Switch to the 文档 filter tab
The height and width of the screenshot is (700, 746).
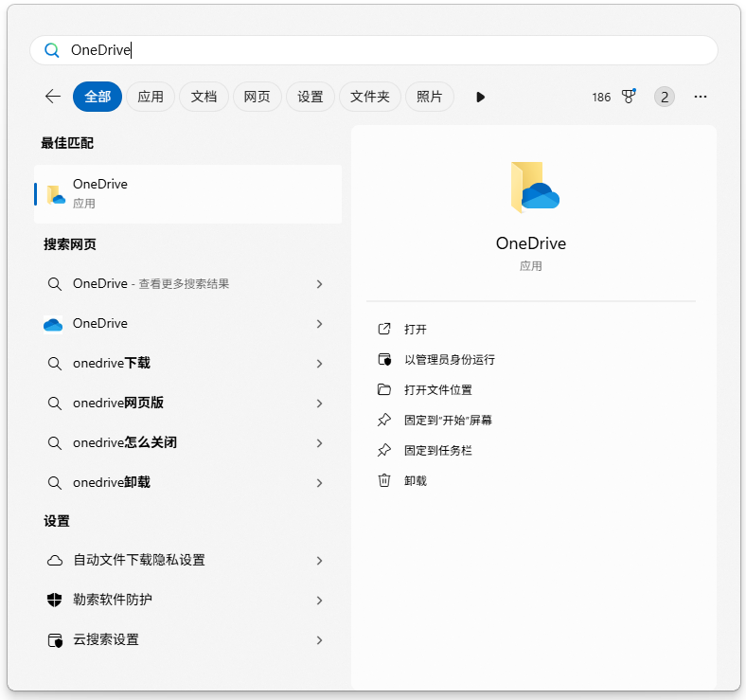tap(204, 97)
